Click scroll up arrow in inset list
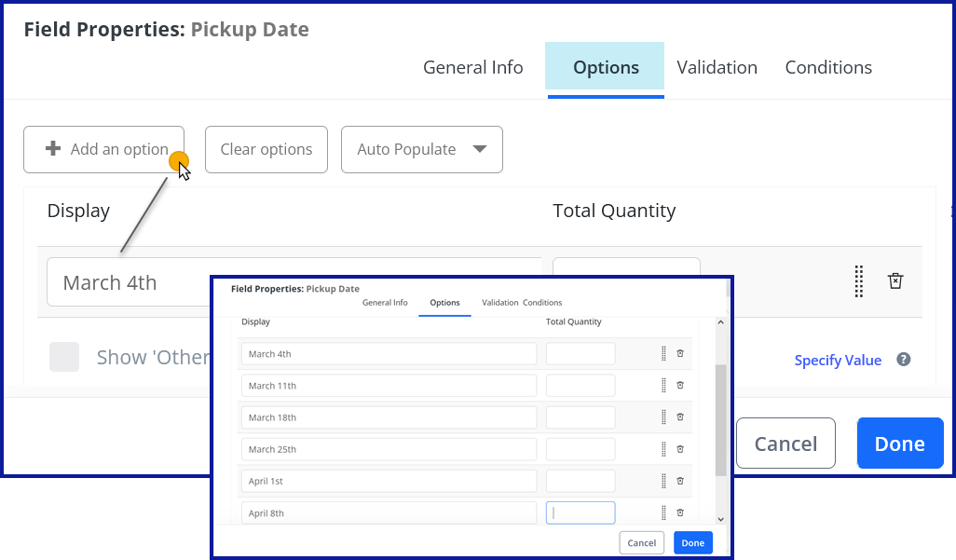956x560 pixels. (720, 322)
